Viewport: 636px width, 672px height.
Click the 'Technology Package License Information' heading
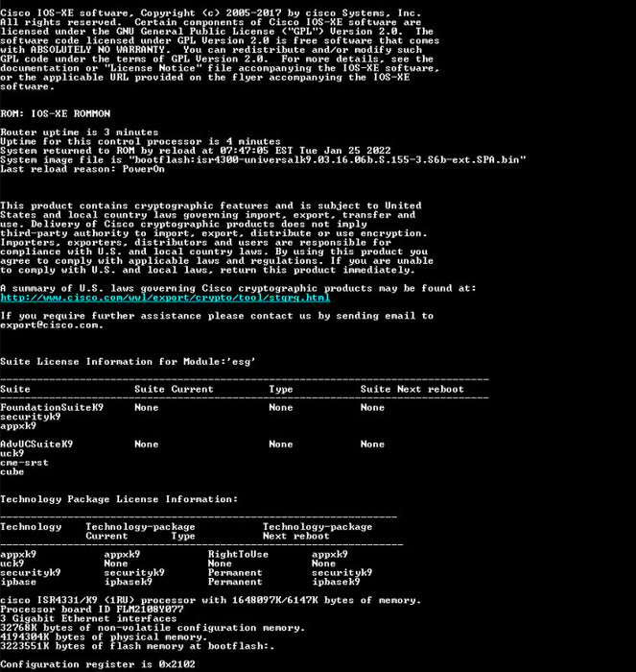[x=119, y=499]
